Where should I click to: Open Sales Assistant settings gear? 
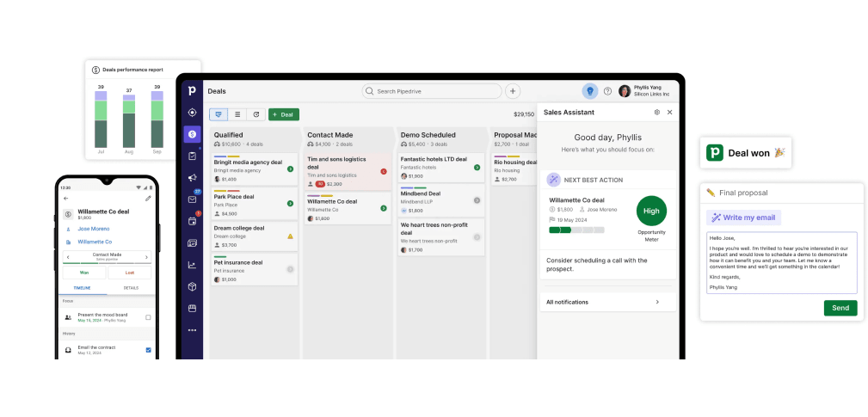[657, 113]
